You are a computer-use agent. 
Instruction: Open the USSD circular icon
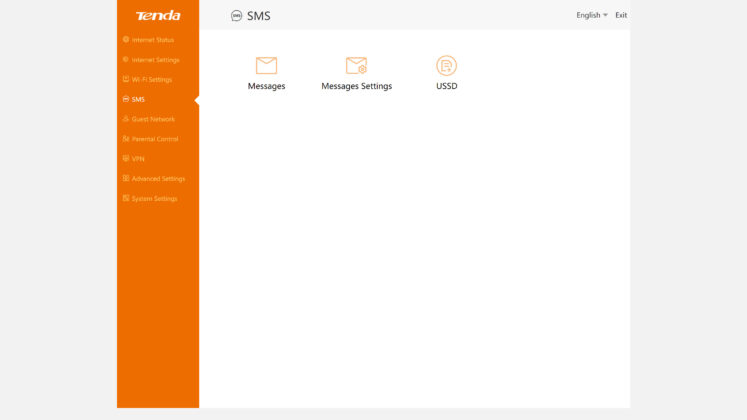pos(446,65)
